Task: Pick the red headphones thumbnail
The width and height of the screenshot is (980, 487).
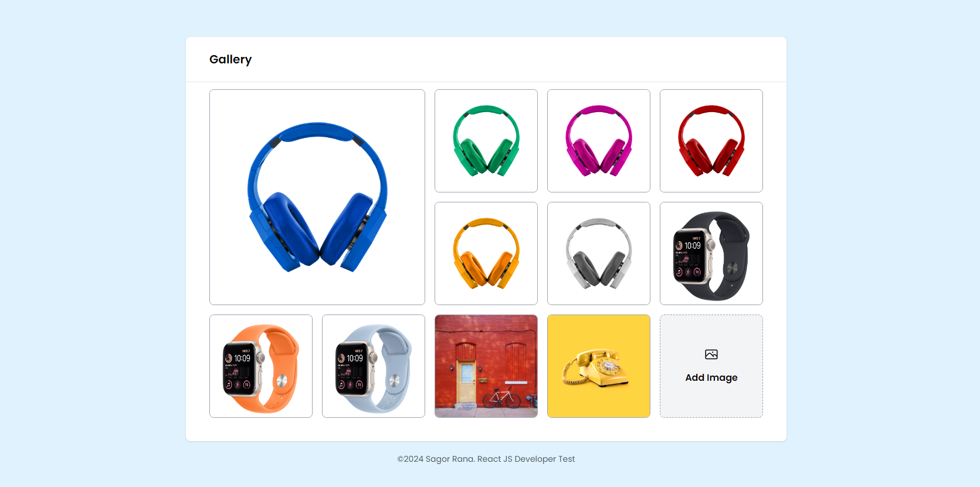Action: [711, 141]
